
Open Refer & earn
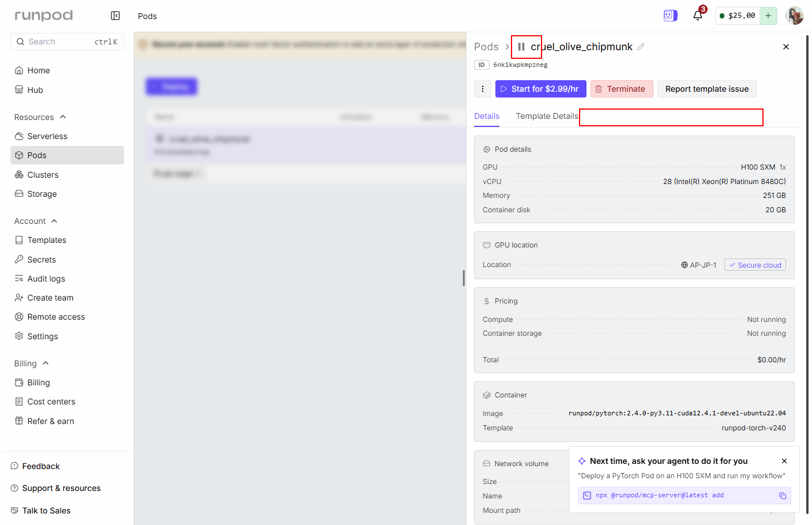(x=67, y=421)
